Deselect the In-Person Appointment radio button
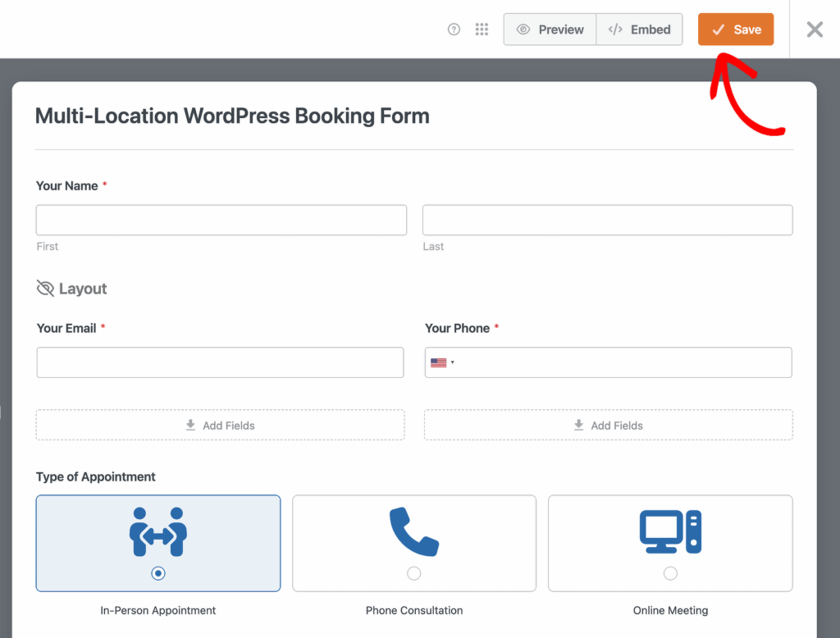 tap(157, 572)
